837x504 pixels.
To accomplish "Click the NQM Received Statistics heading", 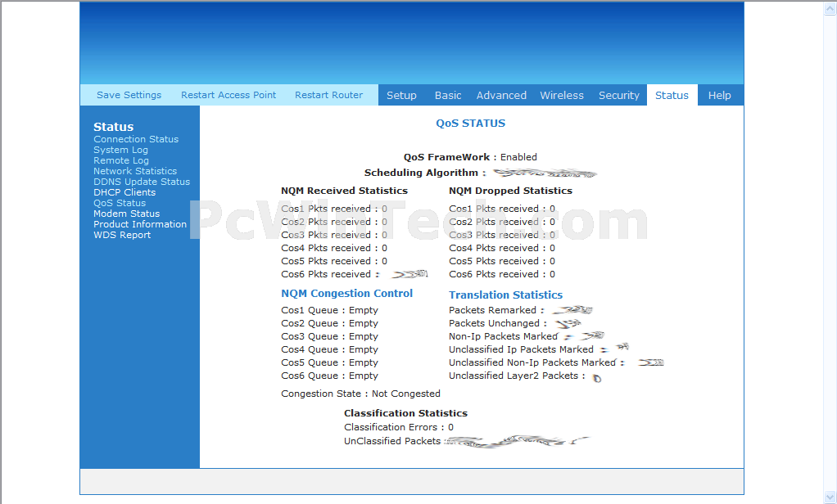I will [344, 191].
